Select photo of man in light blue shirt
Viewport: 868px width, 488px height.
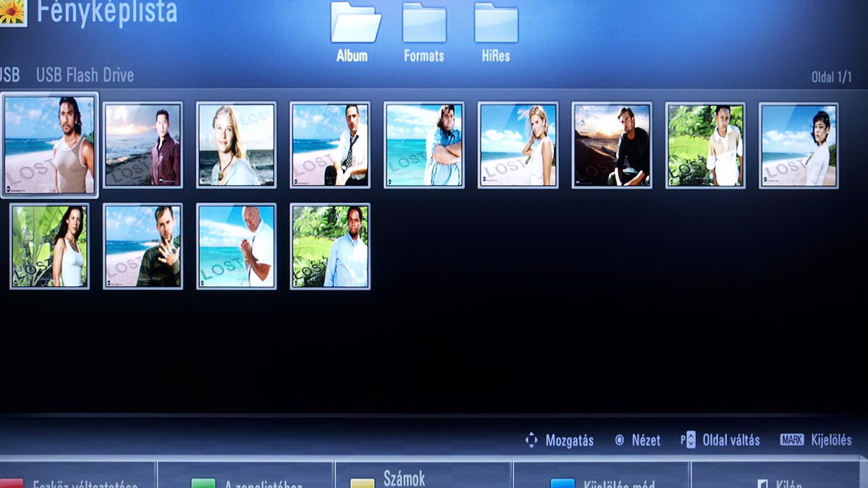click(x=330, y=247)
